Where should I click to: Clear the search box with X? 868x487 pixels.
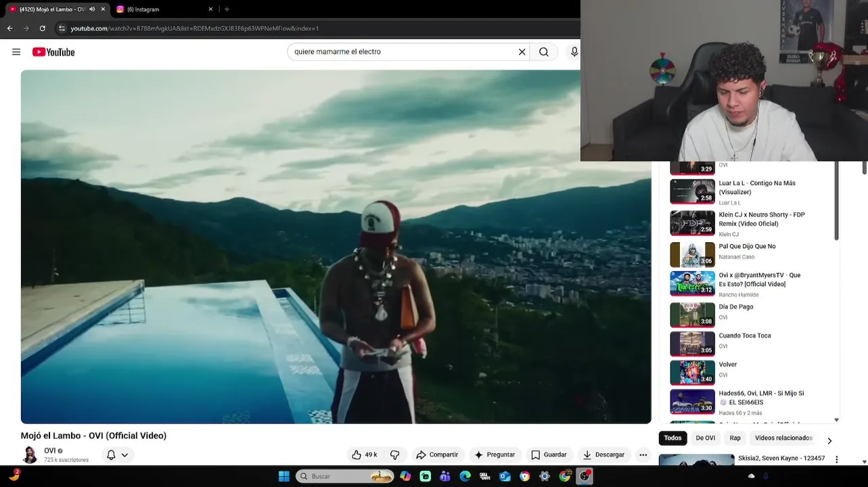click(522, 52)
